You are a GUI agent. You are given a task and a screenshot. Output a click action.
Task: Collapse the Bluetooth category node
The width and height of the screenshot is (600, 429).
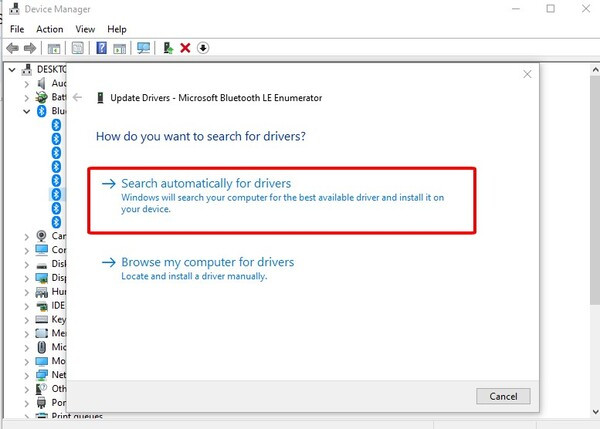point(26,111)
